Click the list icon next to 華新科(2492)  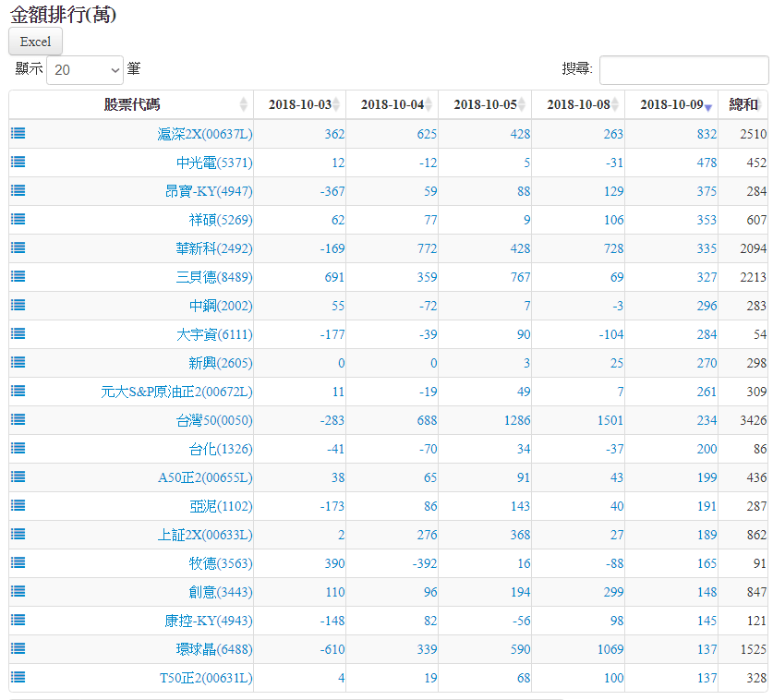[x=18, y=247]
